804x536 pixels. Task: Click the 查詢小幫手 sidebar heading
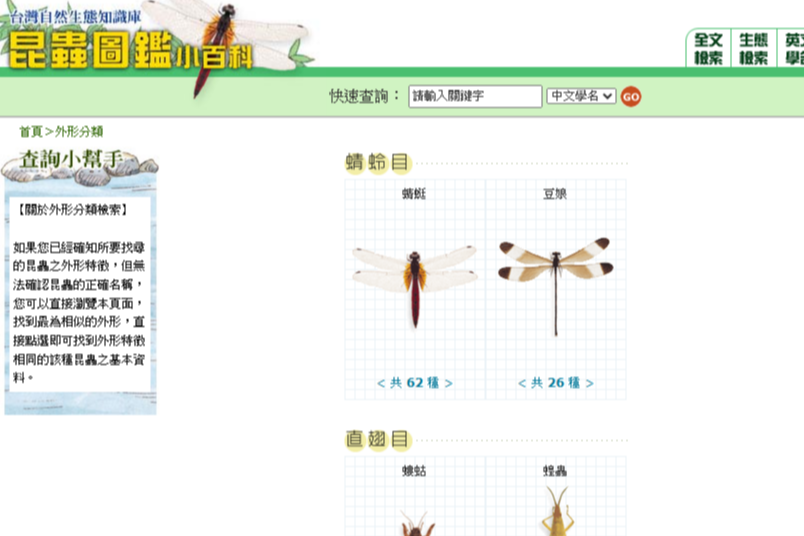pyautogui.click(x=71, y=159)
